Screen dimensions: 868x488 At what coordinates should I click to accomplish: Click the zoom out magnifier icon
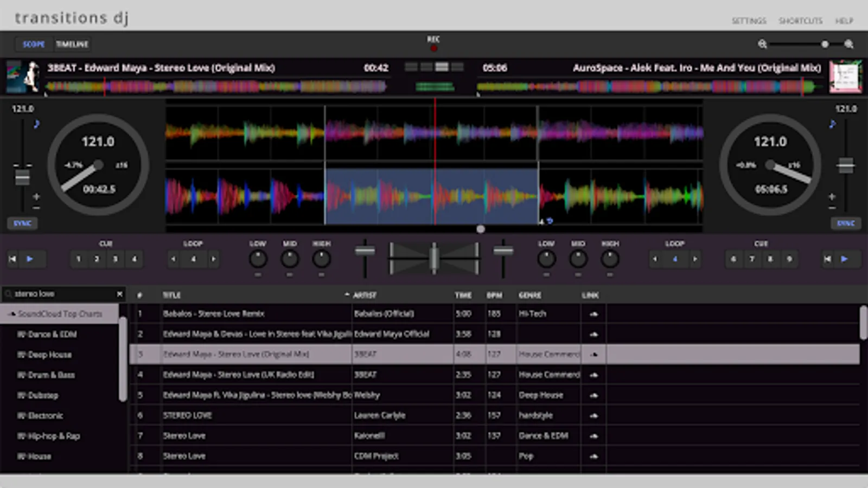point(762,44)
